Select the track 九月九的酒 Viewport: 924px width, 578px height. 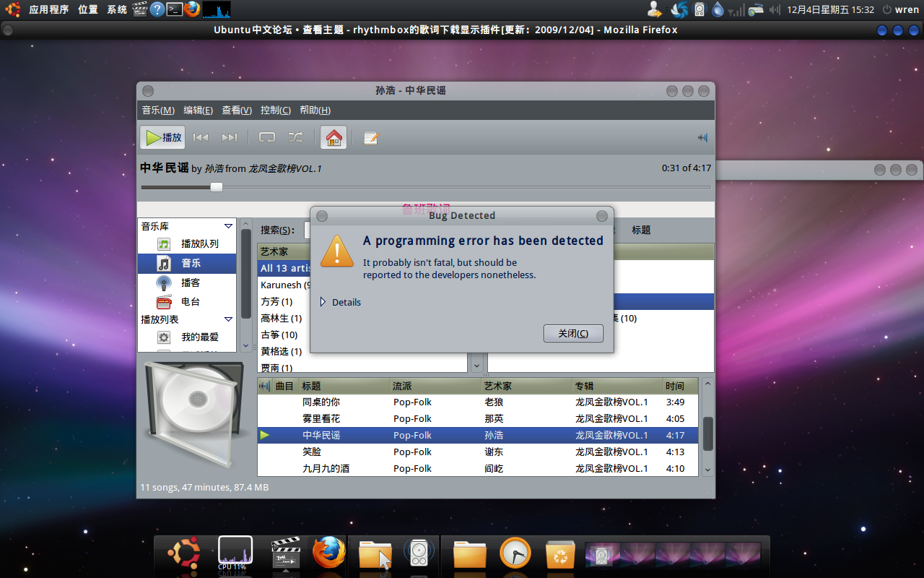(x=478, y=469)
